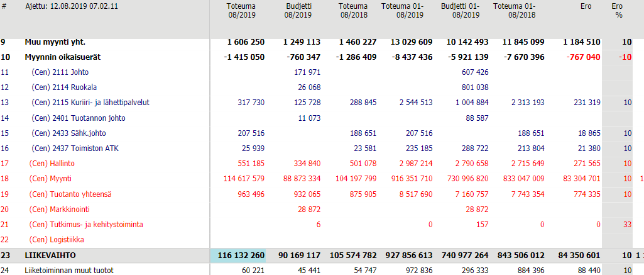Click '(Cen) Tuotanto yhteensä' row label
This screenshot has width=644, height=275.
pyautogui.click(x=73, y=194)
